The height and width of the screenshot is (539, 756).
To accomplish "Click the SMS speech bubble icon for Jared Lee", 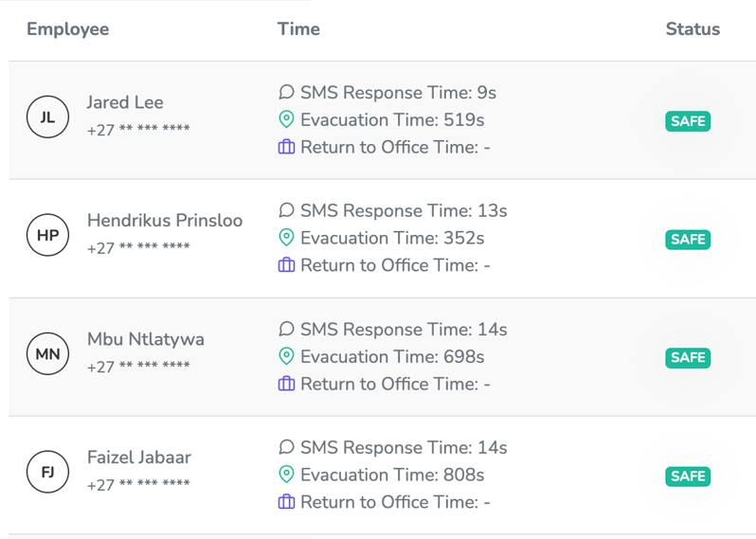I will pos(286,93).
